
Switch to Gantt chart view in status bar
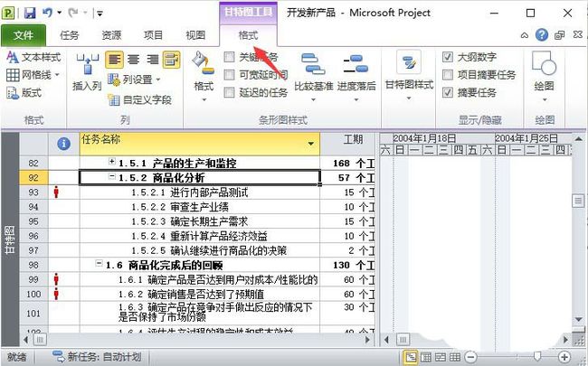pos(411,357)
